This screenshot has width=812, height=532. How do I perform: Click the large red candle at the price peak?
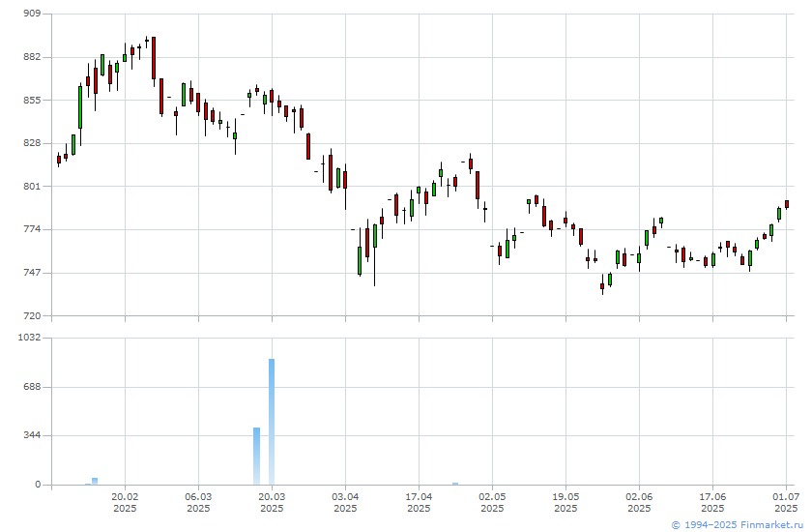click(154, 58)
